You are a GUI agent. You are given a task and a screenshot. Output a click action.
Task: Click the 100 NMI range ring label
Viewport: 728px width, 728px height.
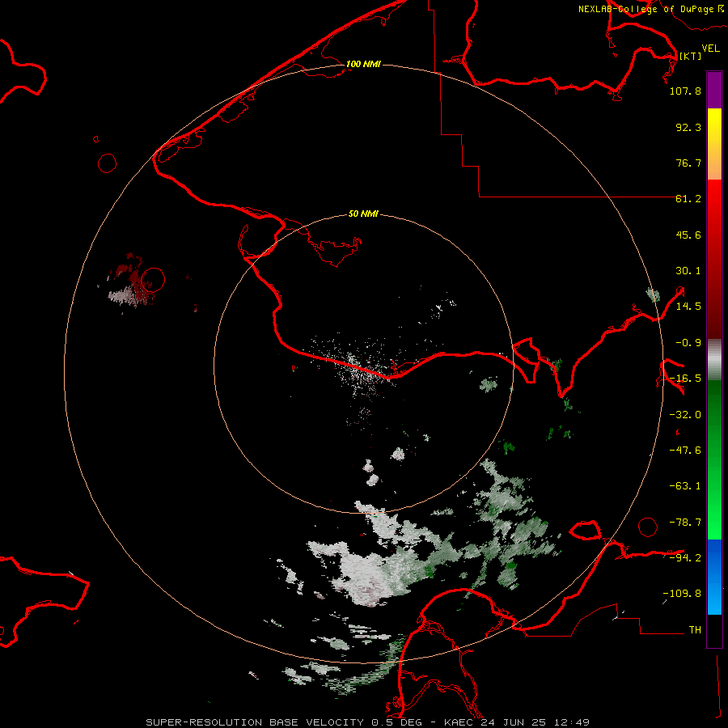click(x=363, y=64)
